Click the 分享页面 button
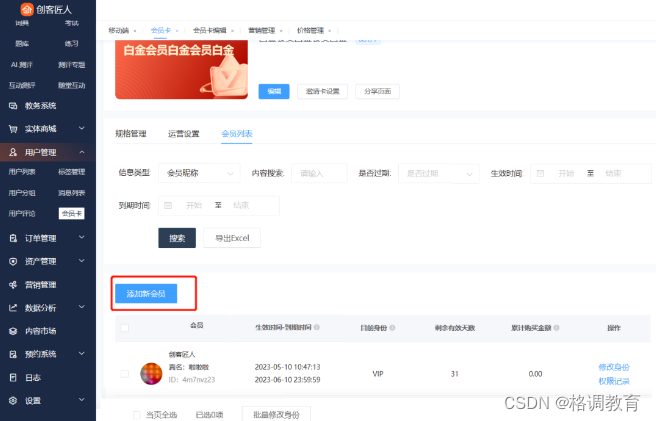This screenshot has width=656, height=421. (x=377, y=91)
